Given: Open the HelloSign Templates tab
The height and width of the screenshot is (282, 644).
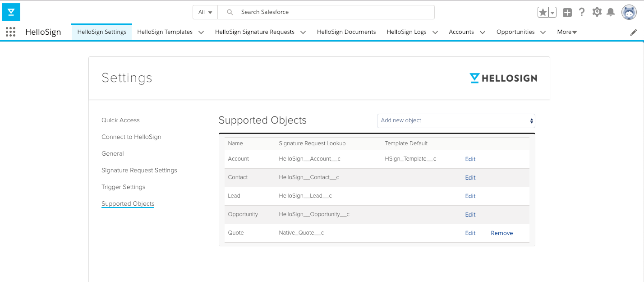Looking at the screenshot, I should pyautogui.click(x=165, y=32).
